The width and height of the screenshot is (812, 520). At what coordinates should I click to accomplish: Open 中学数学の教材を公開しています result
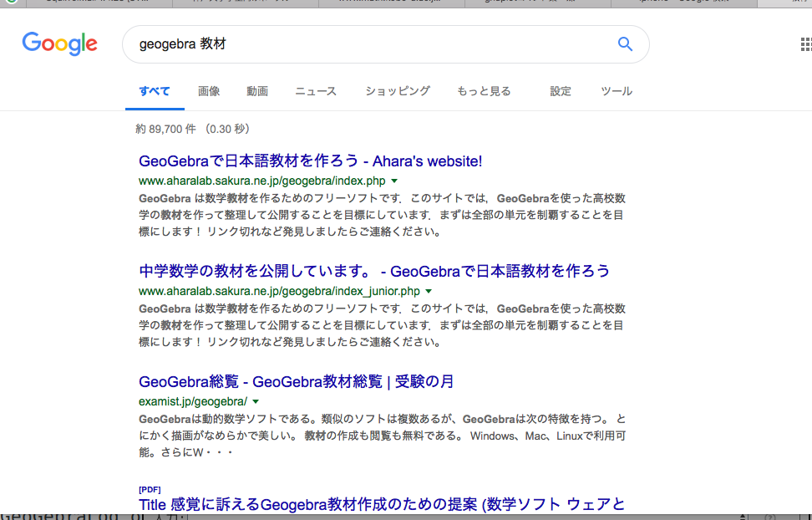pyautogui.click(x=374, y=271)
